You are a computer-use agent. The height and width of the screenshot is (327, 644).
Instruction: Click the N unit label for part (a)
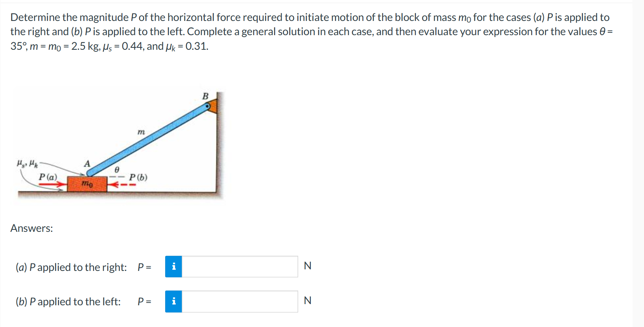coord(308,266)
